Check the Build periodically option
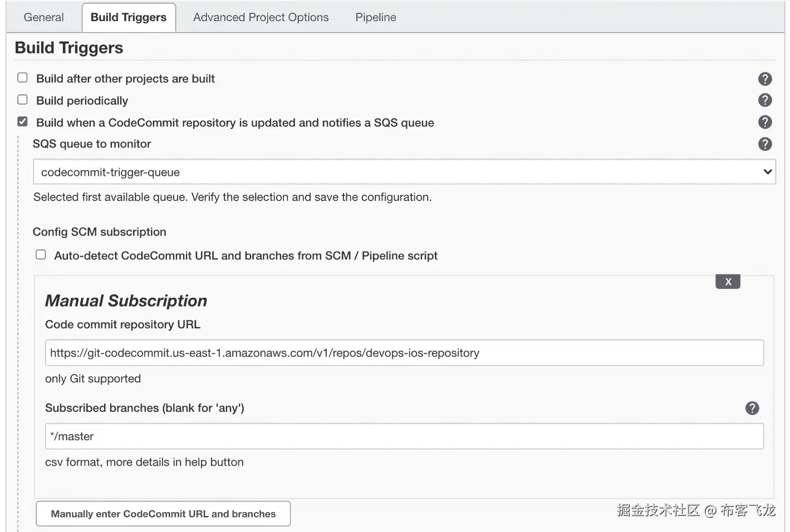This screenshot has height=532, width=790. click(23, 100)
